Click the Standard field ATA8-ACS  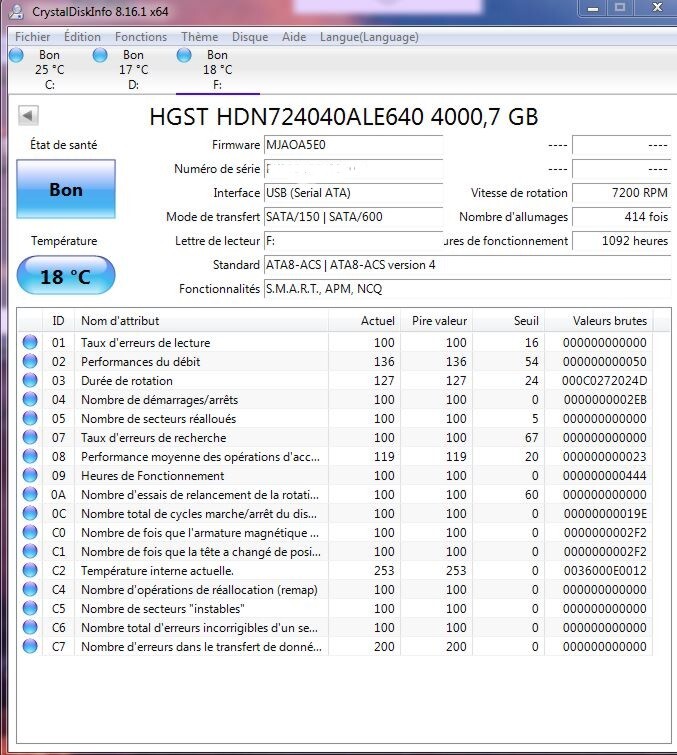(x=468, y=265)
